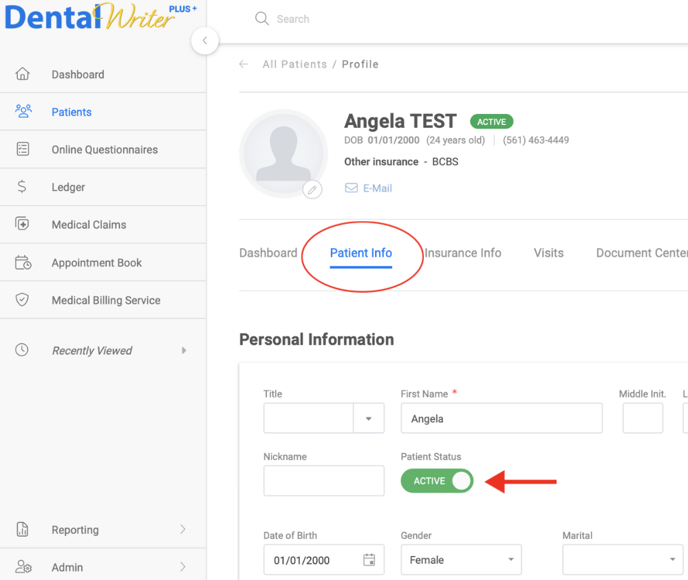Open Ledger in the sidebar
The width and height of the screenshot is (688, 580).
pyautogui.click(x=103, y=187)
